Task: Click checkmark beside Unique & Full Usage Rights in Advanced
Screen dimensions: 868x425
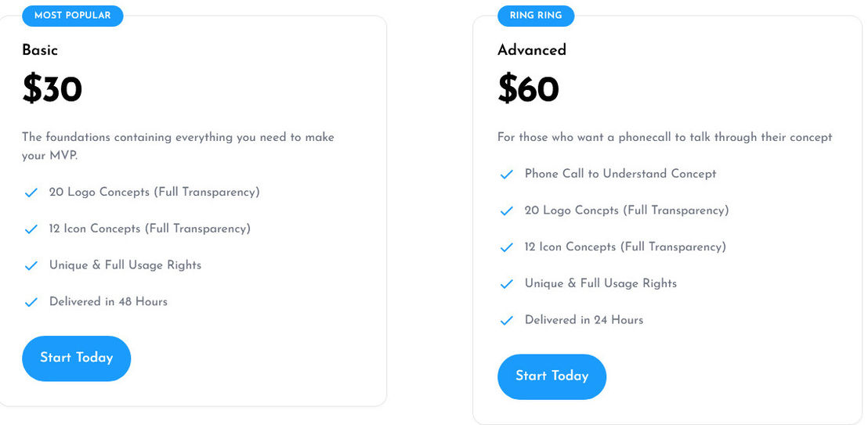Action: [x=507, y=284]
